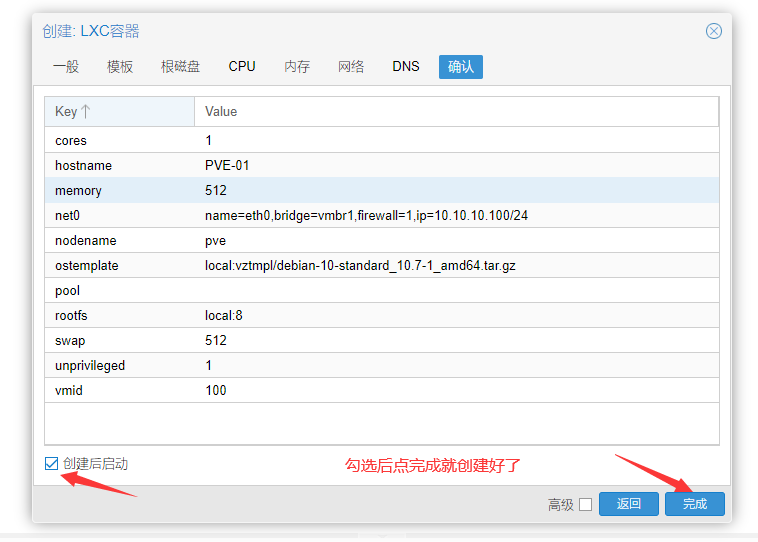This screenshot has height=542, width=758.
Task: Select the DNS tab
Action: pos(406,67)
